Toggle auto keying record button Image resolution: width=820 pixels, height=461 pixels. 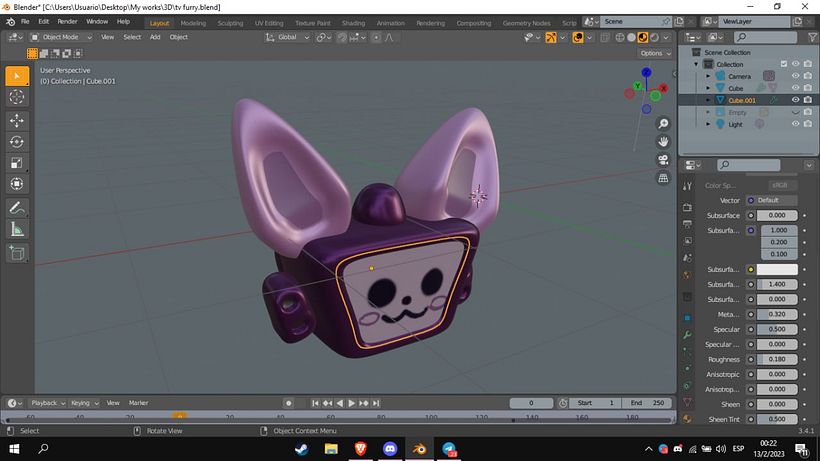pyautogui.click(x=288, y=403)
